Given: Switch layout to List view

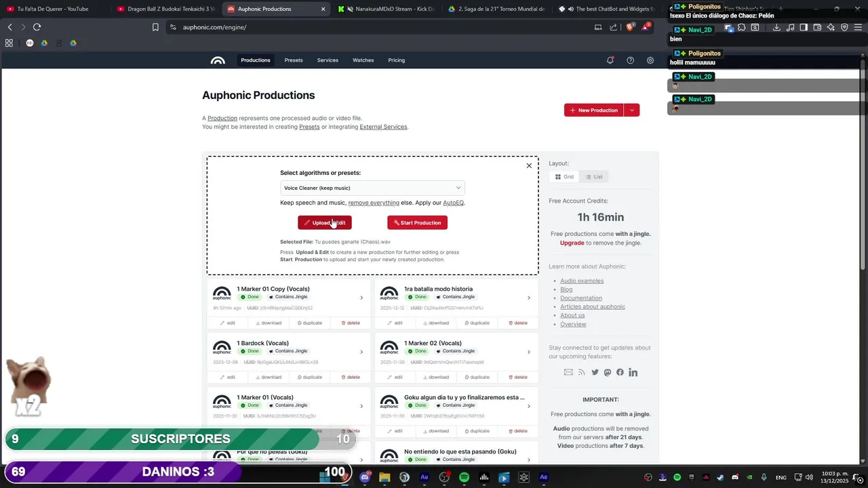Looking at the screenshot, I should click(x=594, y=177).
